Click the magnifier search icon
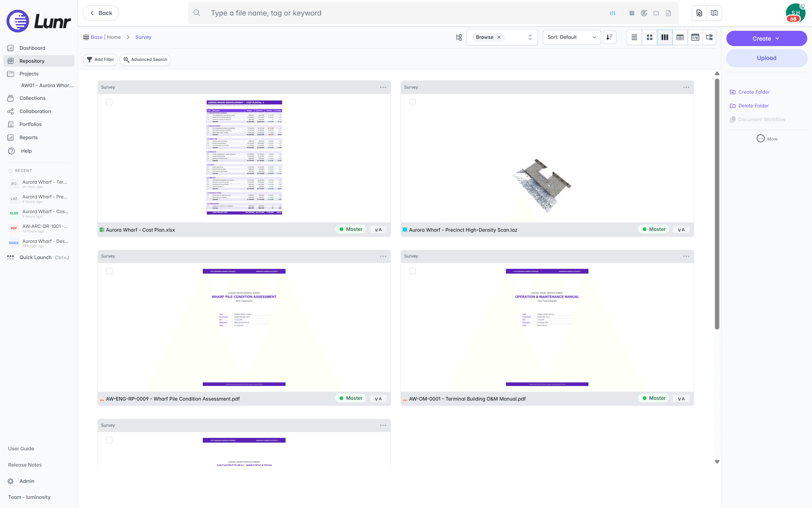812x508 pixels. click(197, 13)
